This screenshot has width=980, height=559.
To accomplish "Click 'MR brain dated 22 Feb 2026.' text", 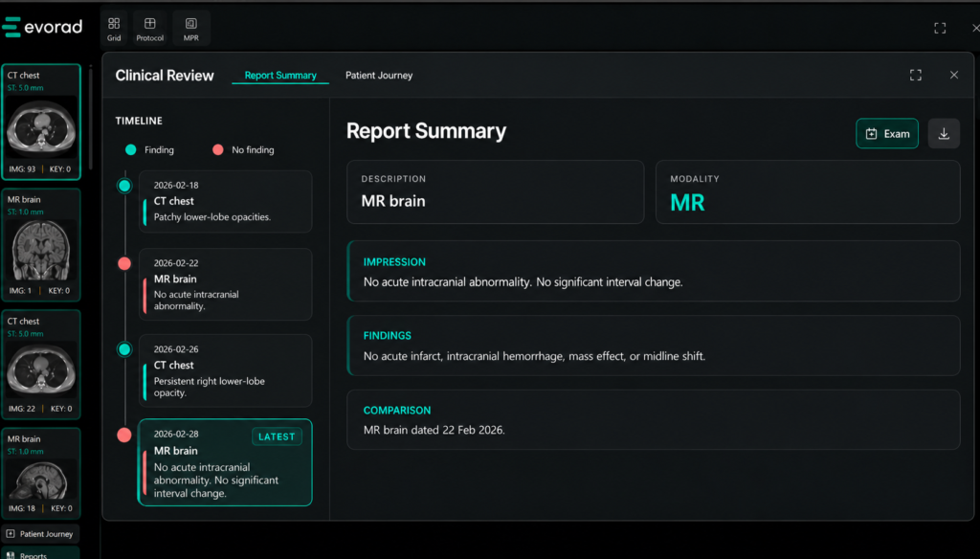I will point(434,430).
